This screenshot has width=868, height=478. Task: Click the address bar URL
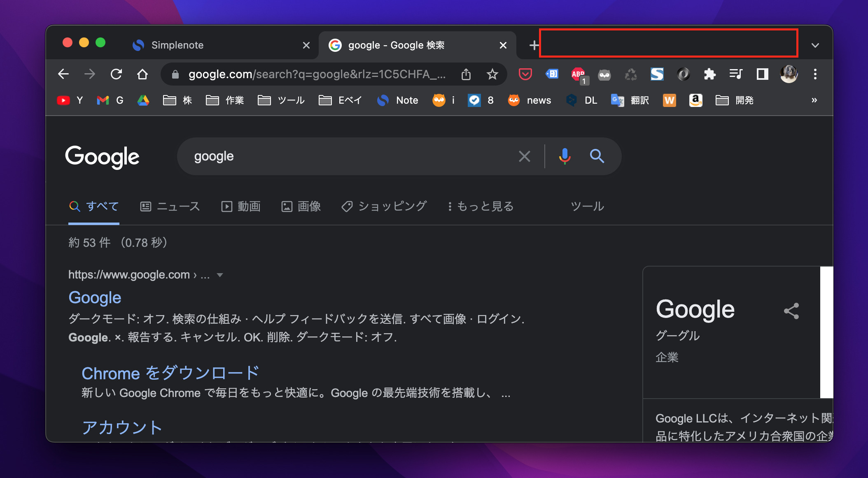(x=317, y=74)
